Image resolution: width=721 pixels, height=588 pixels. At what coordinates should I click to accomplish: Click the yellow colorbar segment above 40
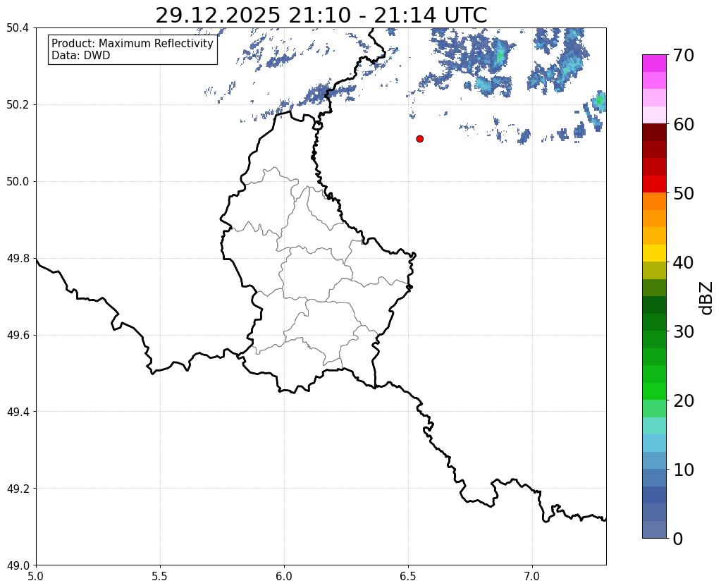654,253
